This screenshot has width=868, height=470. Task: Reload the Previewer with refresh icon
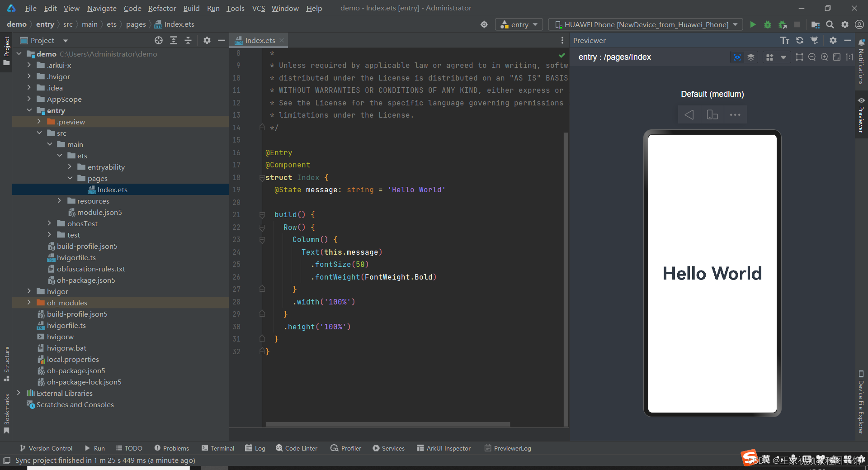(800, 40)
